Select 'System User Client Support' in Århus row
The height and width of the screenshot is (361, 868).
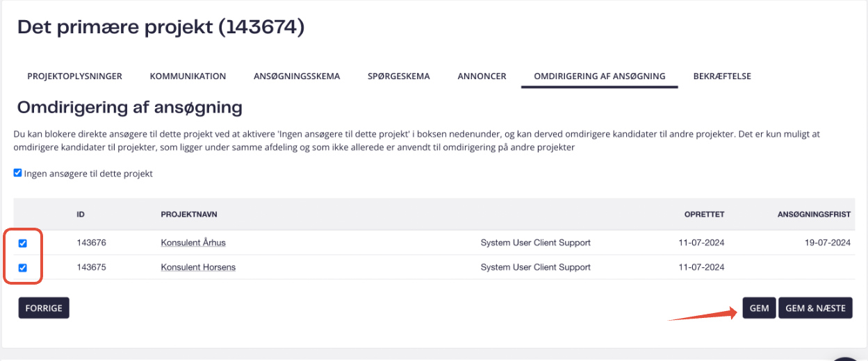pos(536,243)
